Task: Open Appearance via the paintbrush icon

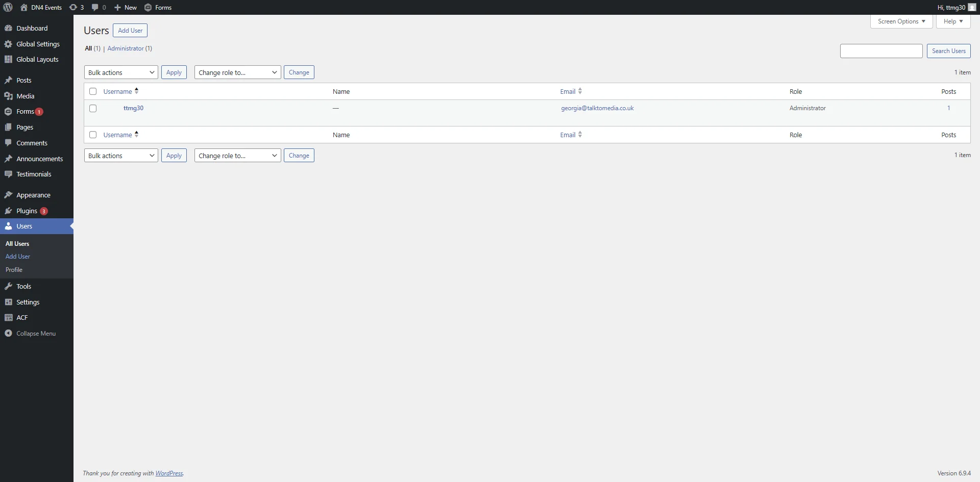Action: pyautogui.click(x=9, y=195)
